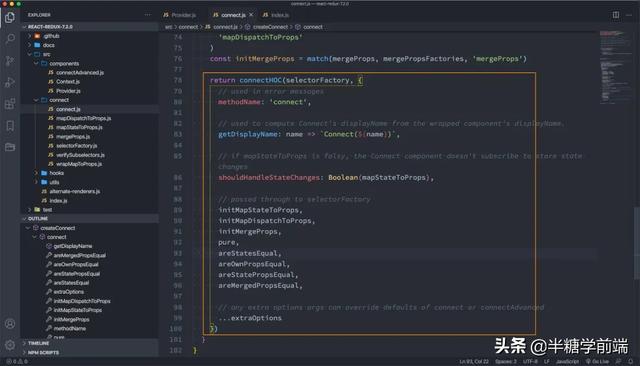Viewport: 640px width, 366px height.
Task: Click the split editor right icon
Action: [616, 15]
